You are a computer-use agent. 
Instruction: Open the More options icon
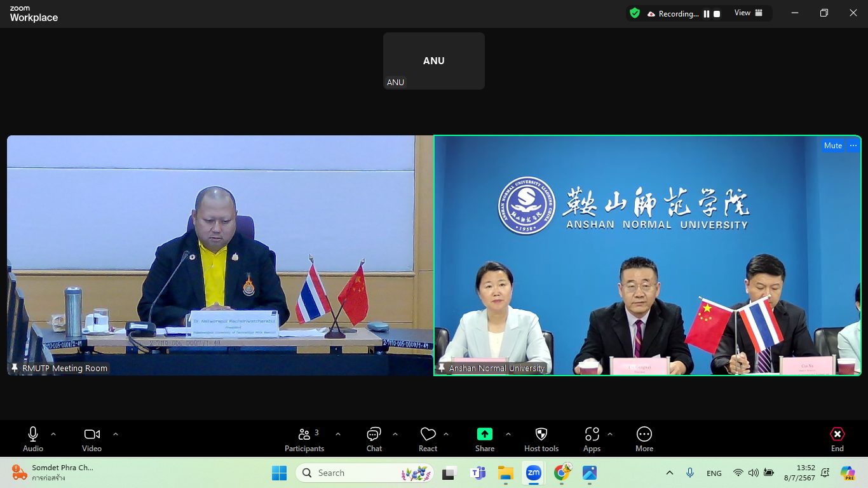tap(644, 439)
